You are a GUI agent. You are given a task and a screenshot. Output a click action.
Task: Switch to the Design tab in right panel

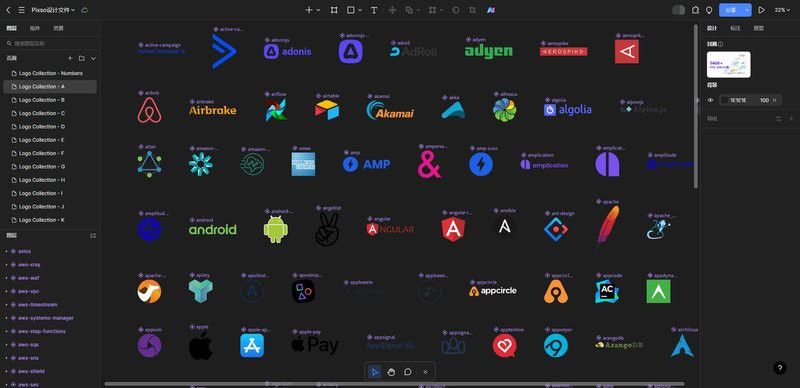[712, 28]
